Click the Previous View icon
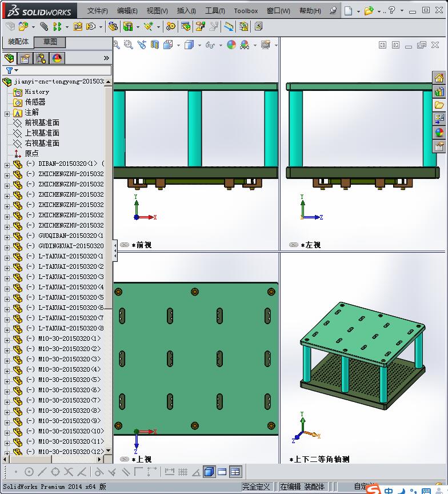Image resolution: width=448 pixels, height=494 pixels. click(142, 45)
